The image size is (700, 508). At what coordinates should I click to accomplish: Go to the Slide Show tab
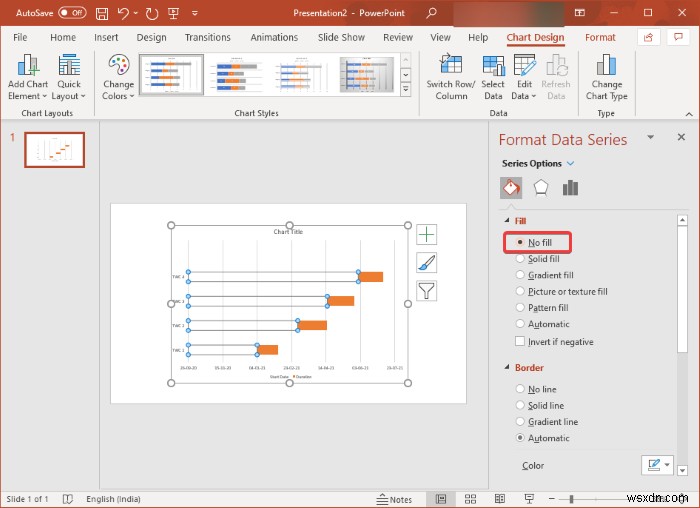(x=341, y=37)
